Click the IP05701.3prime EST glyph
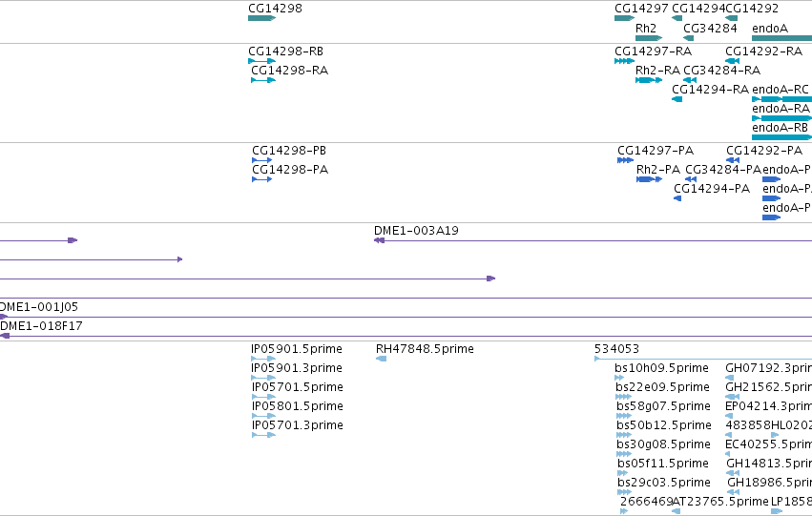Image resolution: width=812 pixels, height=516 pixels. pyautogui.click(x=263, y=435)
